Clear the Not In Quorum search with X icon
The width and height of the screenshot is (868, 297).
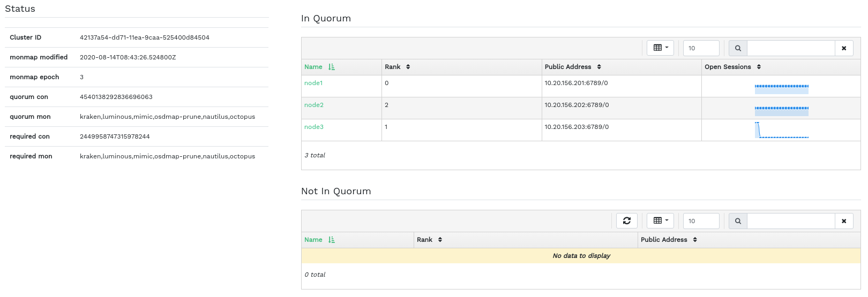click(844, 221)
